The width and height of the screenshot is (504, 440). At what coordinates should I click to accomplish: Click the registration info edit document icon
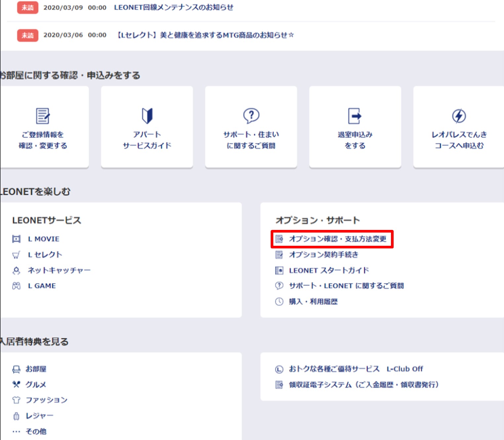point(43,116)
